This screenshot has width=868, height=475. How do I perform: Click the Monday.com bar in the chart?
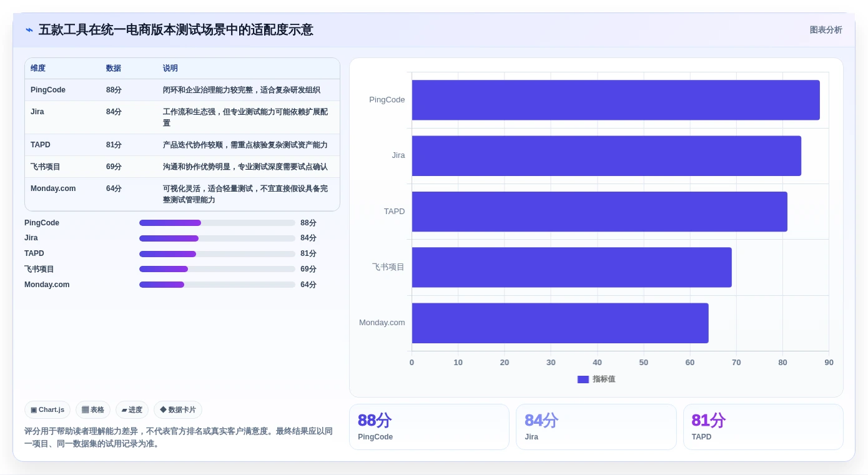pos(560,323)
